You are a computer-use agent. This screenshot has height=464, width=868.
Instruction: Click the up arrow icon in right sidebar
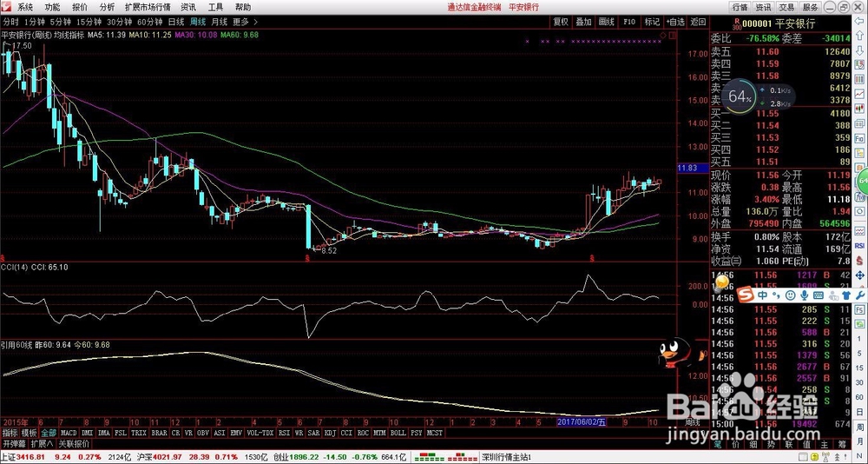[859, 36]
